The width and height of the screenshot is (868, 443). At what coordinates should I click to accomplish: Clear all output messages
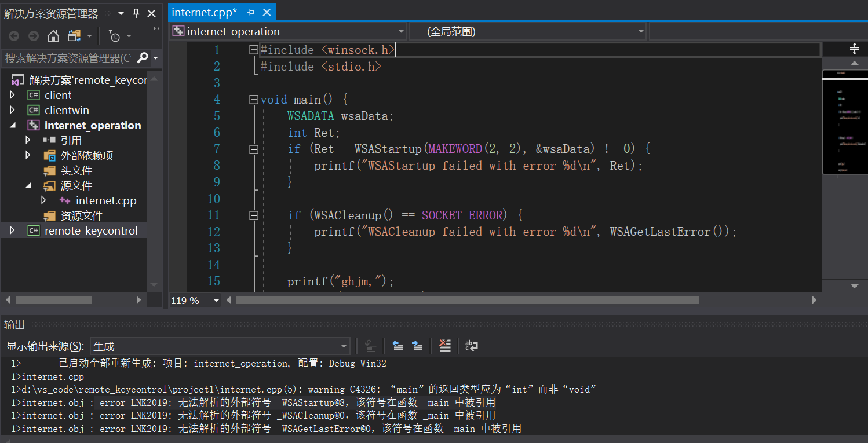tap(444, 345)
